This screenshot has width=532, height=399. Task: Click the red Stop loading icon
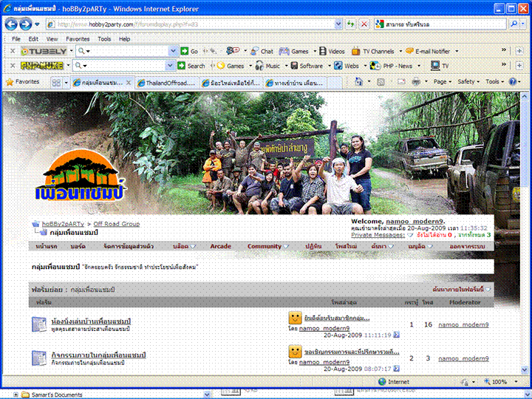tap(364, 24)
